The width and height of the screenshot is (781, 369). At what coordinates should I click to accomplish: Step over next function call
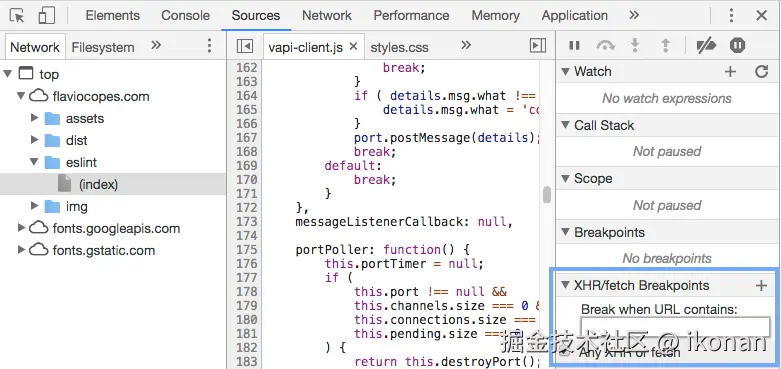(x=605, y=46)
